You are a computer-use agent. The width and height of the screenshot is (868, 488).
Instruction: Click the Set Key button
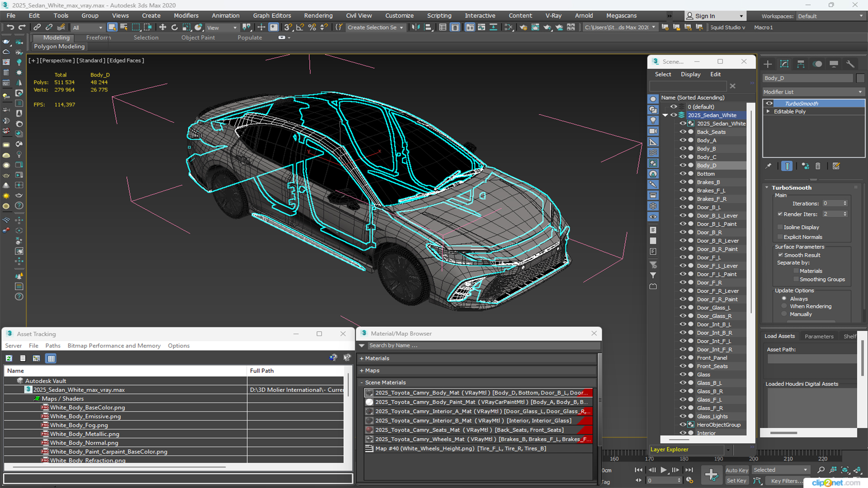(736, 481)
